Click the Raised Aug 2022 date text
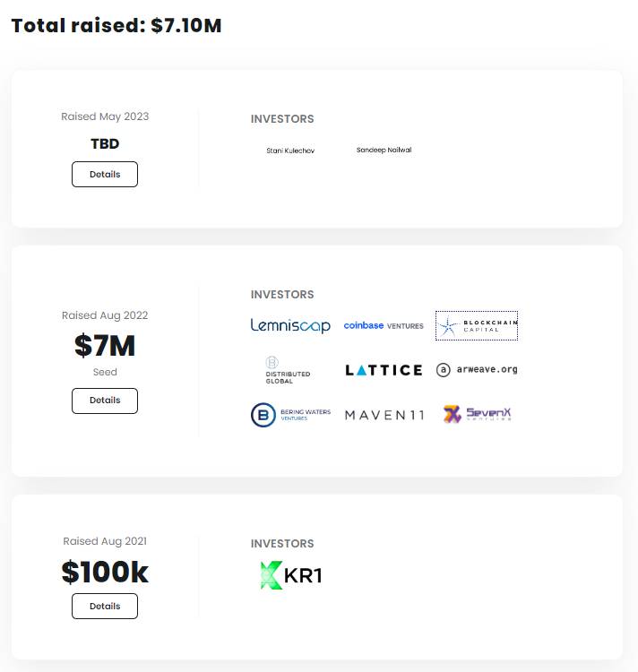 [x=105, y=315]
